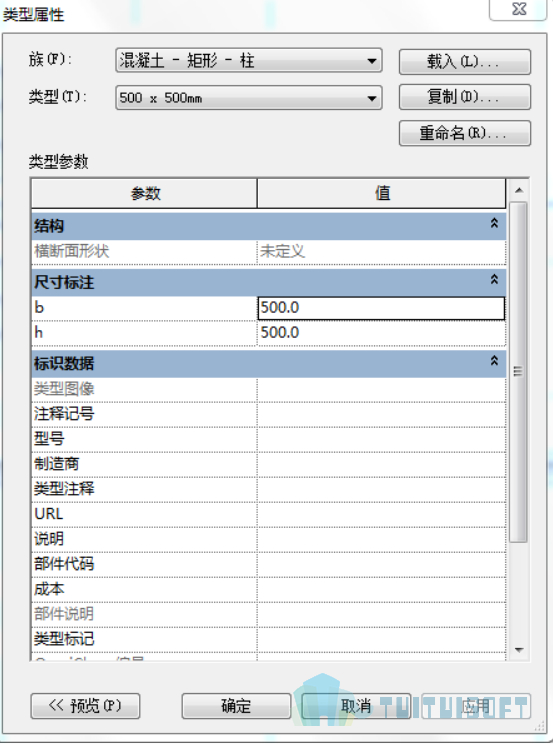Screen dimensions: 553x744
Task: Click the 类型注释 value cell
Action: point(381,489)
